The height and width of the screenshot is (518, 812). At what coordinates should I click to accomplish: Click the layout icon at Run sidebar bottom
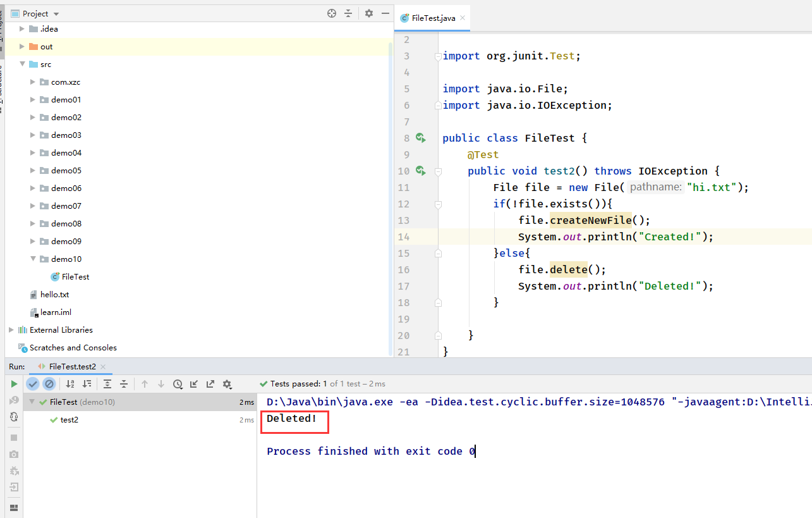coord(14,508)
